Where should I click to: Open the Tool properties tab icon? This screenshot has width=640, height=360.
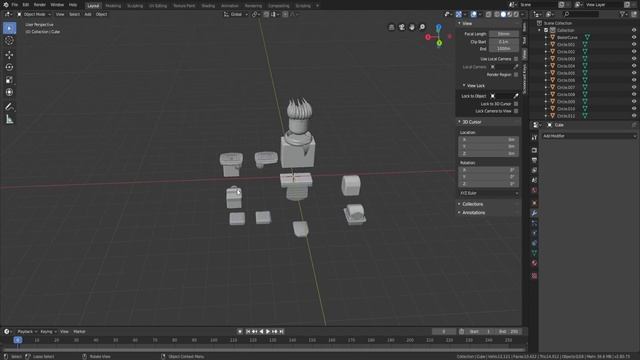(534, 138)
